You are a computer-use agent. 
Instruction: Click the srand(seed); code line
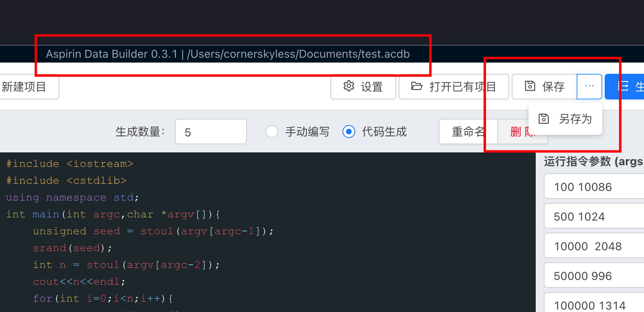(73, 248)
